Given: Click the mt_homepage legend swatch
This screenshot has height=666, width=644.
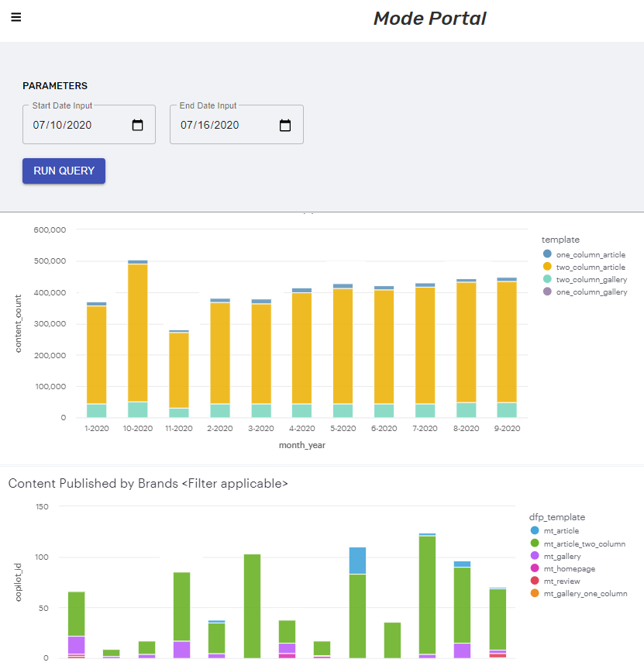Looking at the screenshot, I should (x=536, y=568).
